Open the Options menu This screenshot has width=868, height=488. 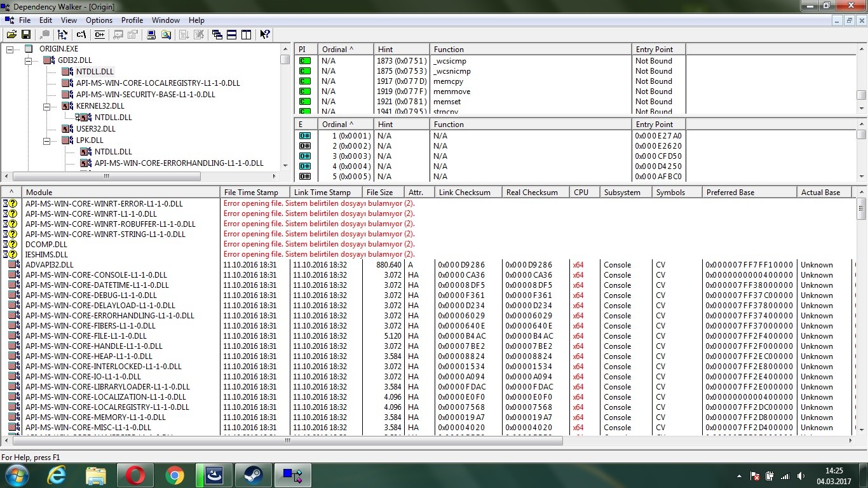point(99,20)
